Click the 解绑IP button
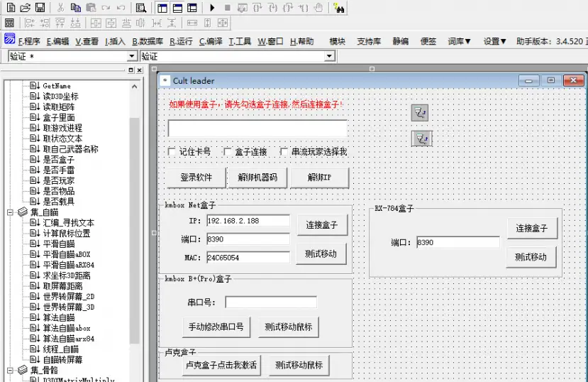Screen dimensions: 588x382 [319, 178]
